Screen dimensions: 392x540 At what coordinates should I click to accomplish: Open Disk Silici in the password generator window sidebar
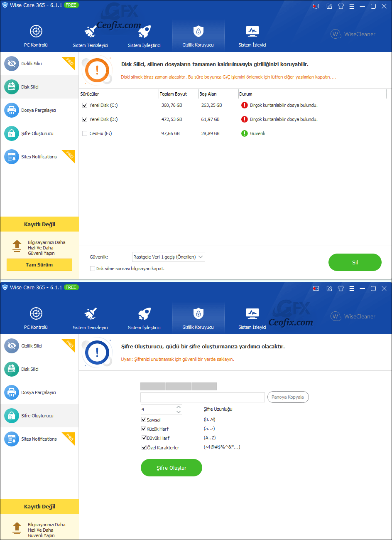39,369
